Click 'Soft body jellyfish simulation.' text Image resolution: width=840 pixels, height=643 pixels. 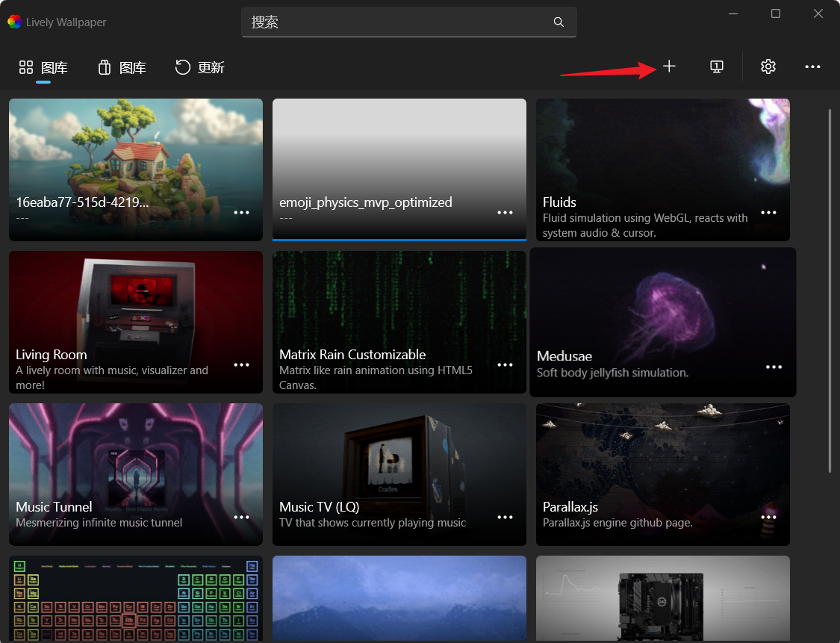613,373
